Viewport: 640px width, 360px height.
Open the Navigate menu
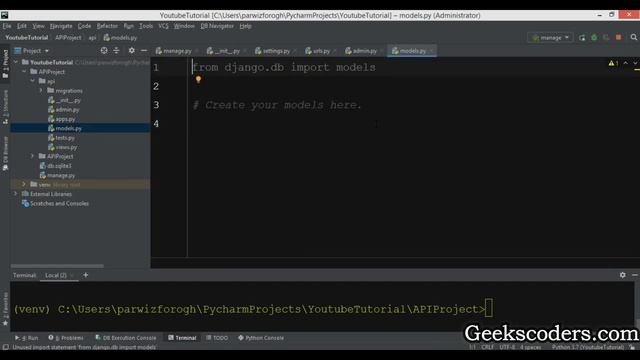point(61,26)
